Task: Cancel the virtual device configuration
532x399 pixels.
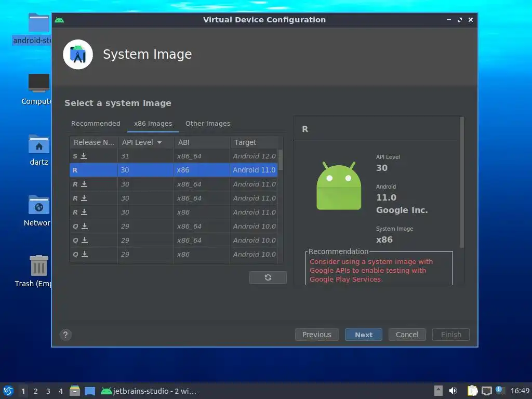Action: [x=407, y=335]
